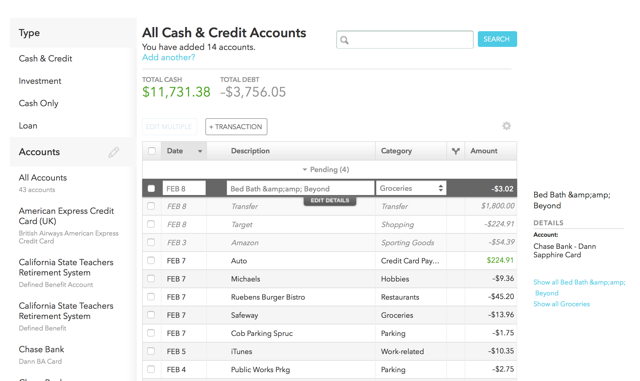Screen dimensions: 640x381
Task: Edit the FEB 8 date field
Action: [184, 189]
